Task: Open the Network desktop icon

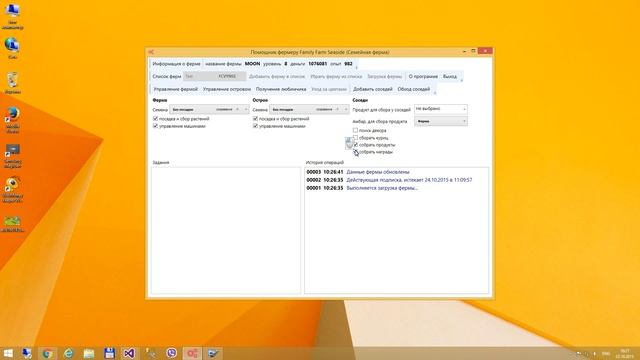Action: (12, 48)
